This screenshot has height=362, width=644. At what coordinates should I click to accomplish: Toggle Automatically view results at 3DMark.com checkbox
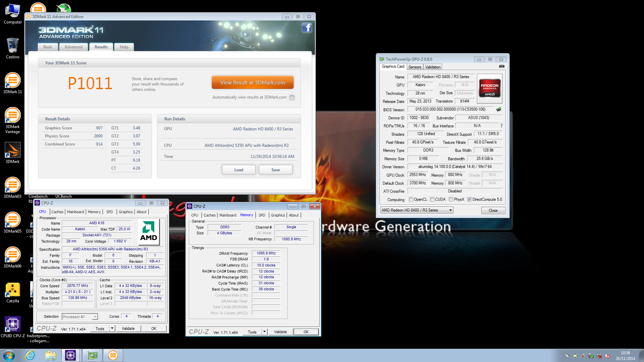(x=292, y=98)
